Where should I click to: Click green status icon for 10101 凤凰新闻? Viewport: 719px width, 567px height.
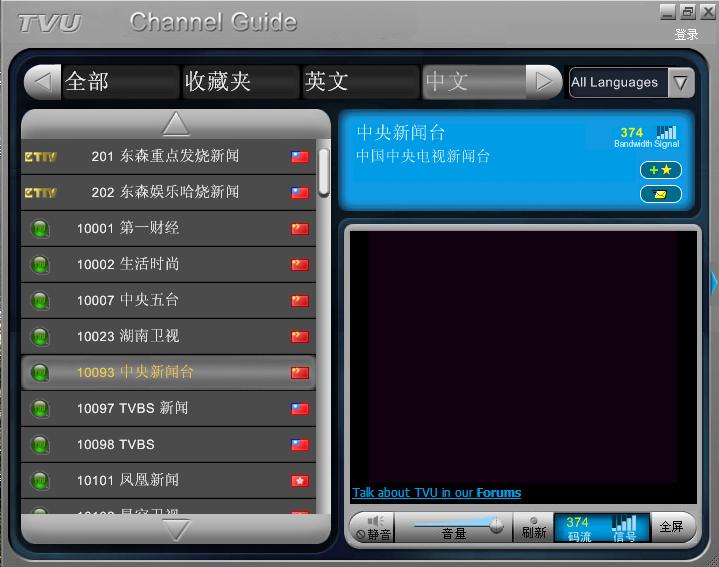[x=40, y=480]
